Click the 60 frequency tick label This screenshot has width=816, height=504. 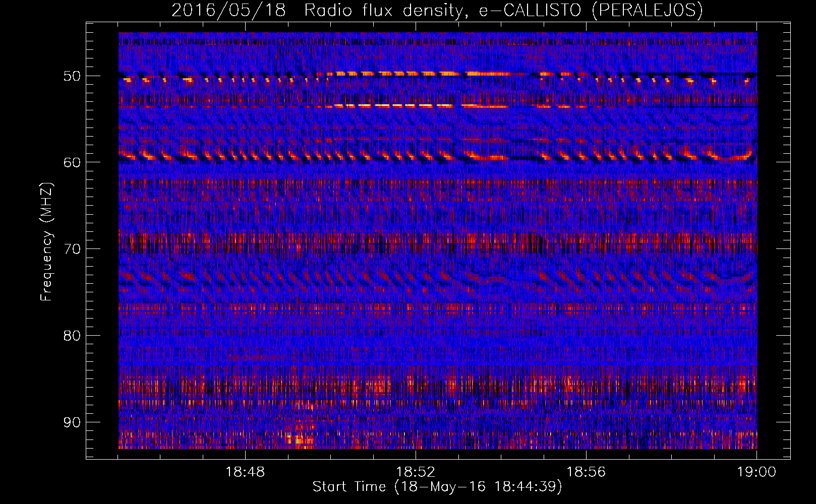pos(72,162)
